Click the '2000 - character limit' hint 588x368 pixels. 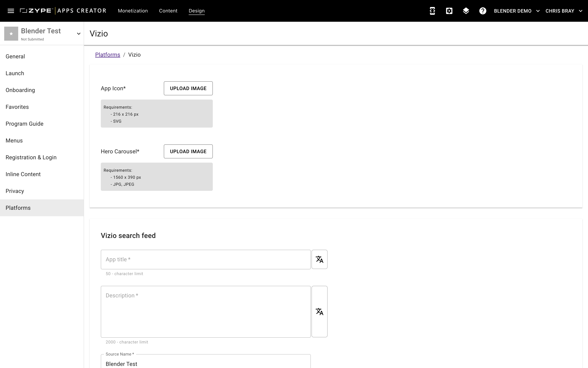(x=127, y=342)
